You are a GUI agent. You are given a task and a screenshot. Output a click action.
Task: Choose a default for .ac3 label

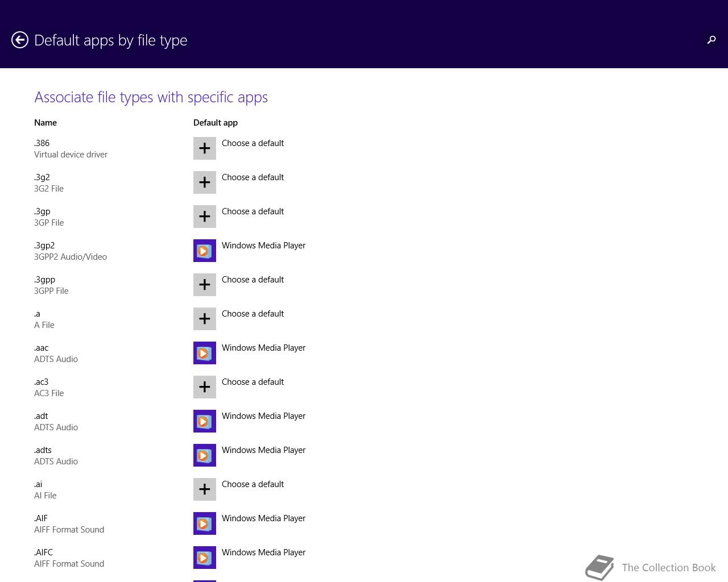click(253, 382)
